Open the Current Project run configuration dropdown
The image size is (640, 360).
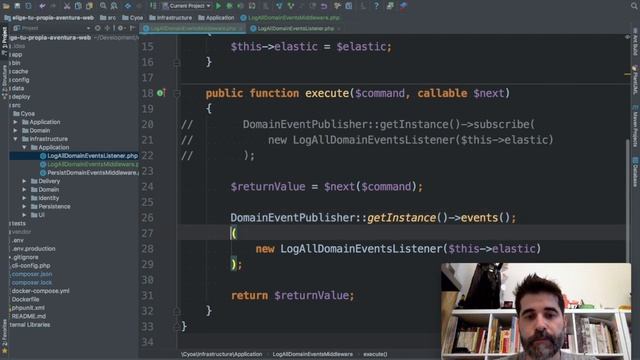pos(186,6)
